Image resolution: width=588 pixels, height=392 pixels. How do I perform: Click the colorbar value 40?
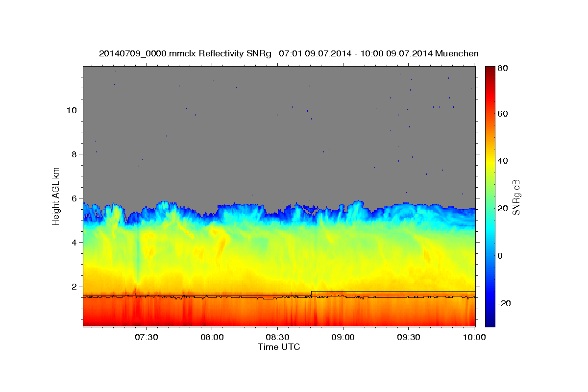(502, 161)
